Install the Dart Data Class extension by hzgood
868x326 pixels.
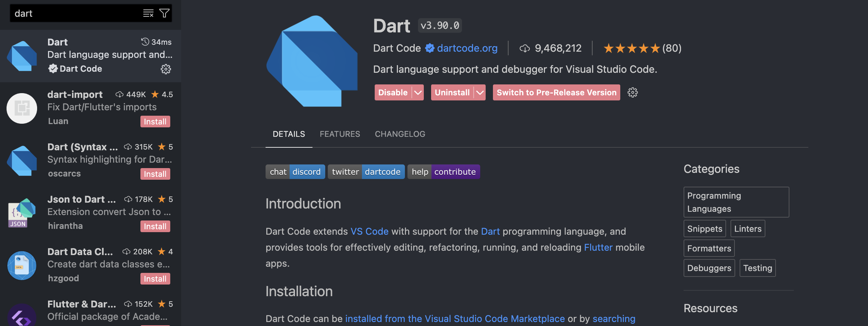click(155, 279)
